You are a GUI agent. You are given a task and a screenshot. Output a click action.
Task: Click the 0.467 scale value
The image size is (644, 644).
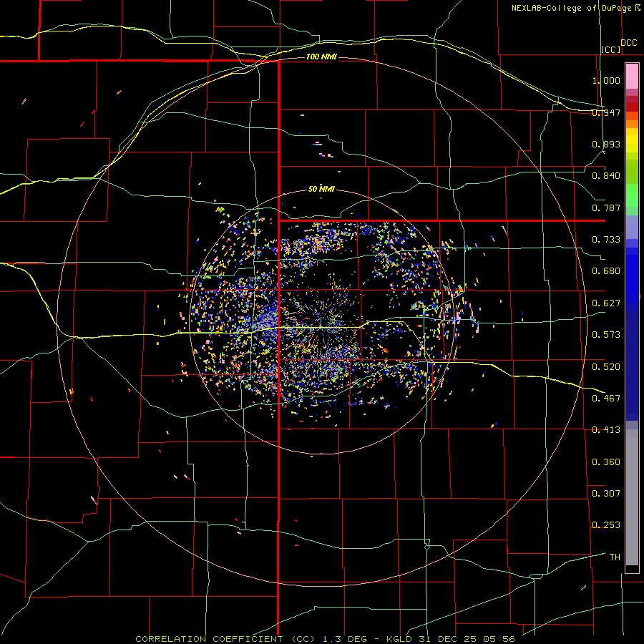coord(606,399)
